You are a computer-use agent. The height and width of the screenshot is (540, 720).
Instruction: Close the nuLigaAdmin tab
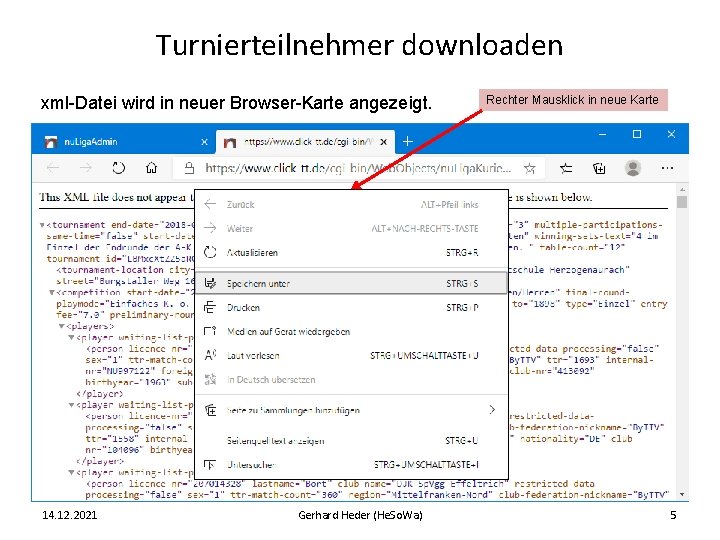[204, 142]
